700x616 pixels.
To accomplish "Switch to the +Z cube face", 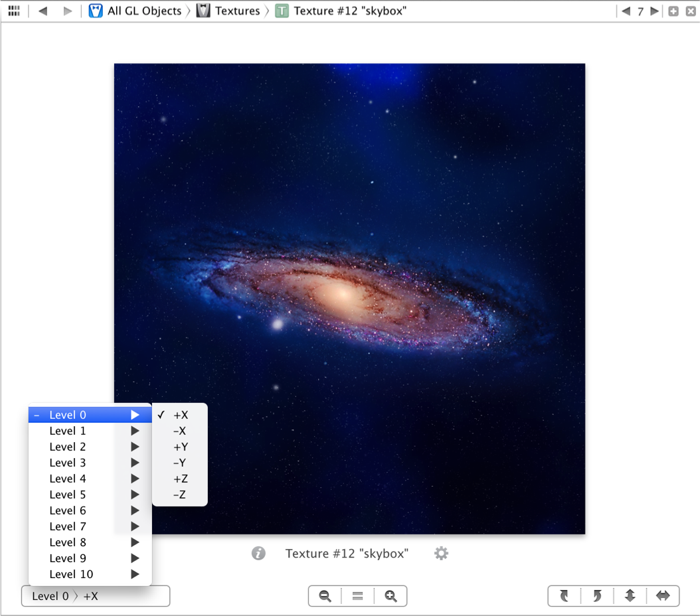I will pyautogui.click(x=180, y=479).
